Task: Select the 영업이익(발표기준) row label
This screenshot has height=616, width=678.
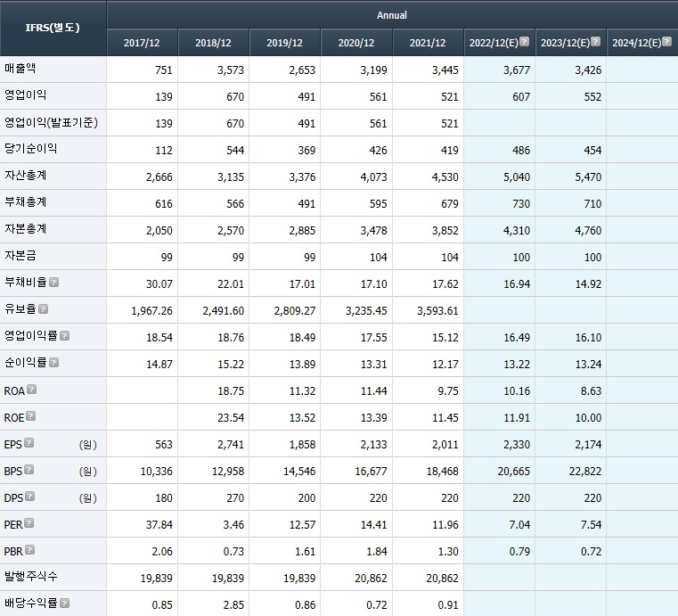Action: pyautogui.click(x=51, y=122)
